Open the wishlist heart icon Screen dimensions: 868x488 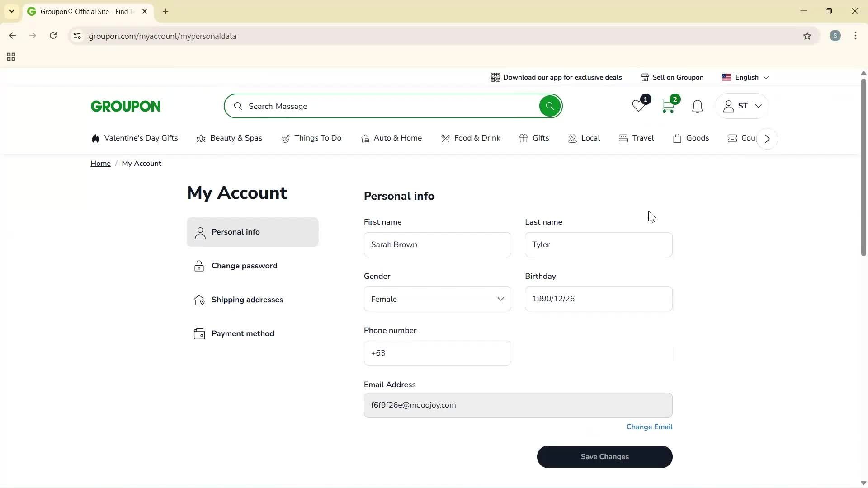pyautogui.click(x=639, y=107)
